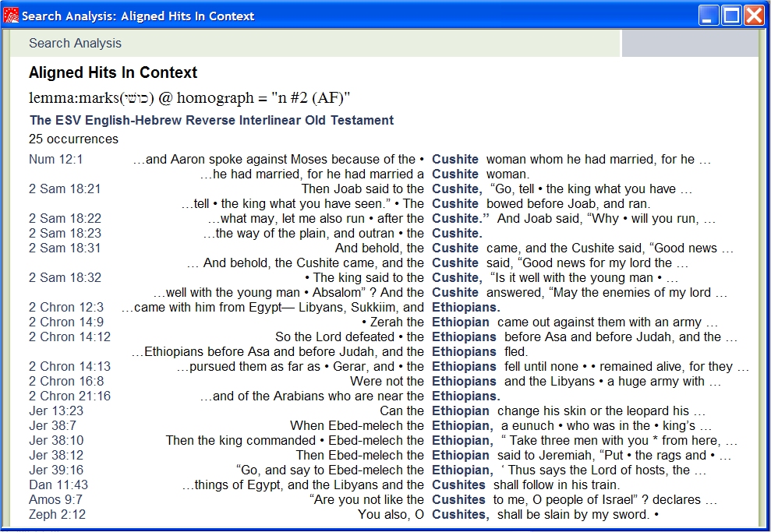The image size is (771, 532).
Task: Go to 2 Chron 21:16 verse
Action: [69, 396]
